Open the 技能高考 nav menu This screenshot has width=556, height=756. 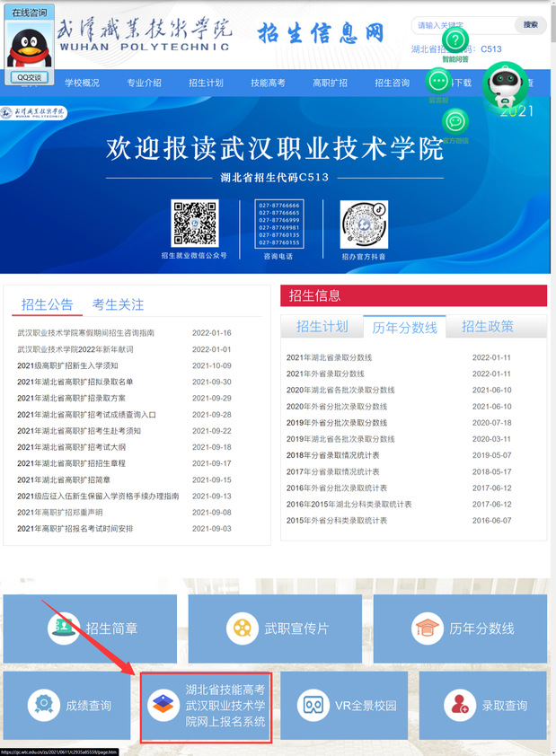point(268,83)
